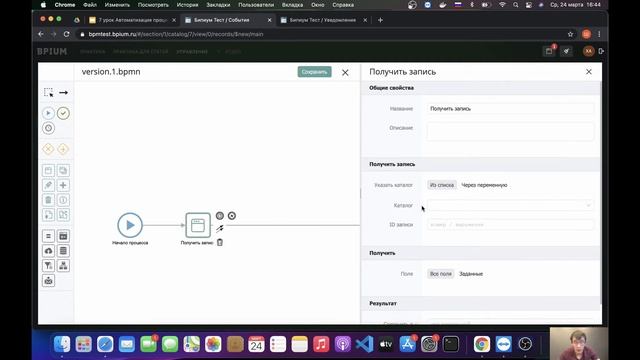Reload the page in Chrome

coord(67,34)
